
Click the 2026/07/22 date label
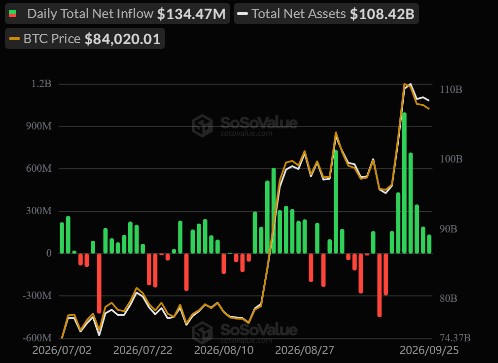tap(143, 350)
